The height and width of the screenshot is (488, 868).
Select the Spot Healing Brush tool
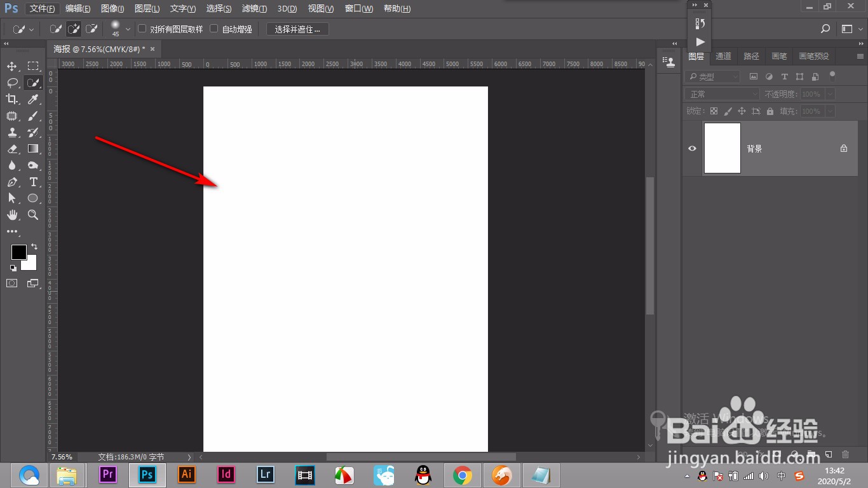(x=12, y=116)
